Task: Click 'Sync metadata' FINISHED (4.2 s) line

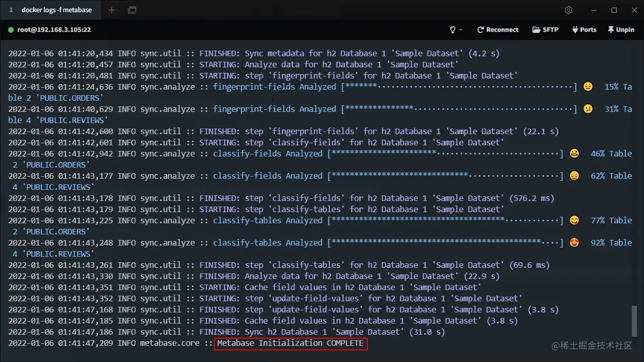Action: 254,53
